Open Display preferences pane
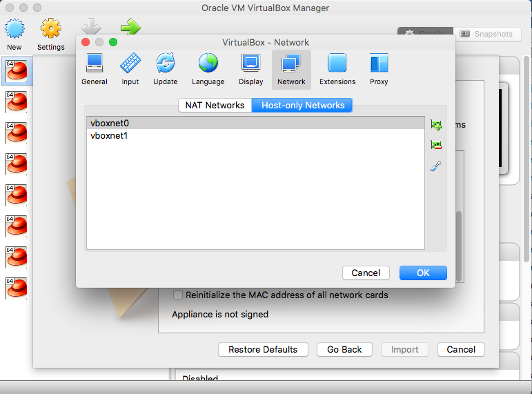Screen dimensions: 532x394 [250, 70]
